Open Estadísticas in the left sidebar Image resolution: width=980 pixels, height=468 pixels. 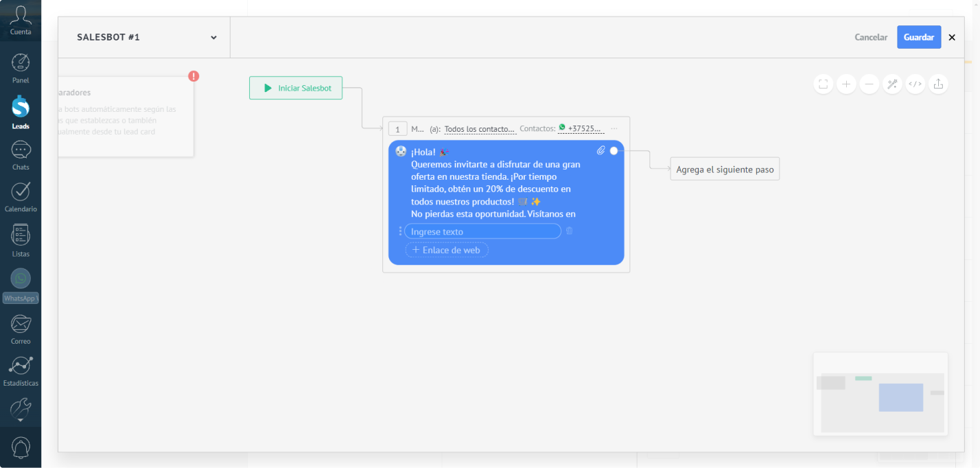pyautogui.click(x=21, y=371)
